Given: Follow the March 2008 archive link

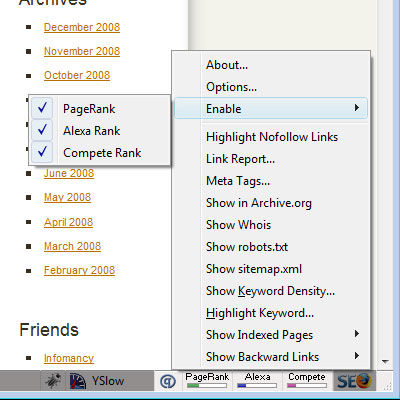Looking at the screenshot, I should coord(72,246).
